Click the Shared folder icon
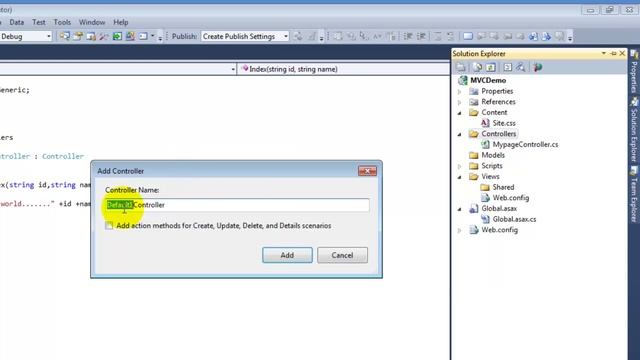The width and height of the screenshot is (640, 360). pos(485,187)
